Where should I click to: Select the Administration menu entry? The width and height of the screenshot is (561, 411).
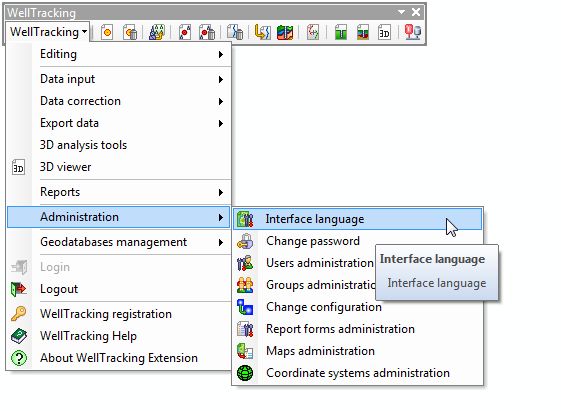click(118, 217)
